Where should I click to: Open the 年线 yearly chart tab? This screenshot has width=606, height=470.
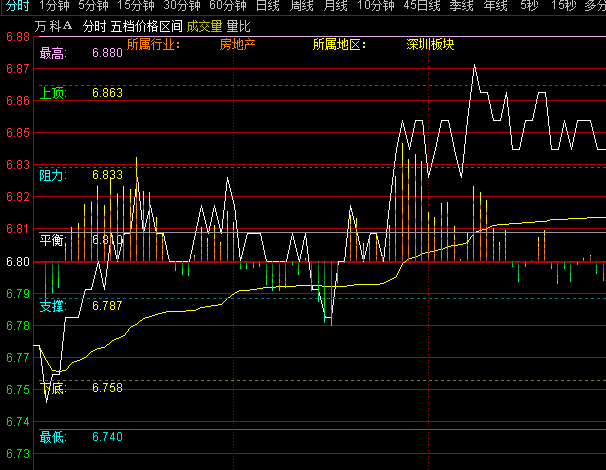pos(495,6)
